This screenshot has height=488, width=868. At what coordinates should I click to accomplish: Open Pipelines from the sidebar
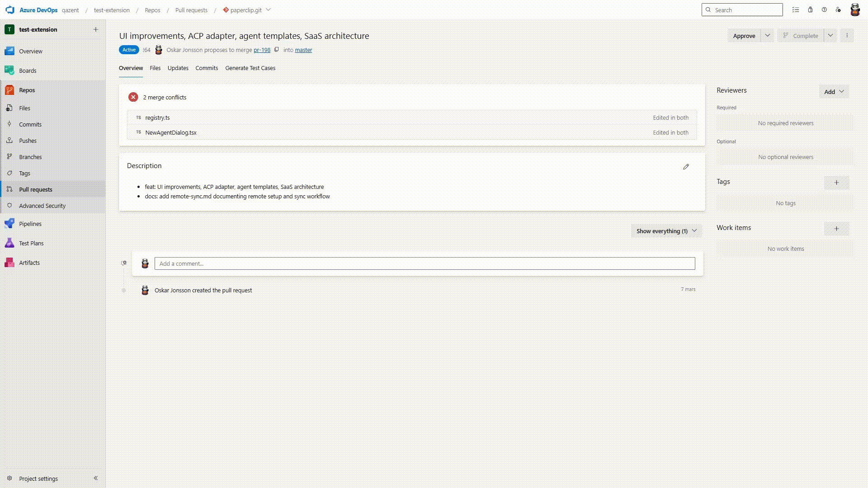point(30,223)
